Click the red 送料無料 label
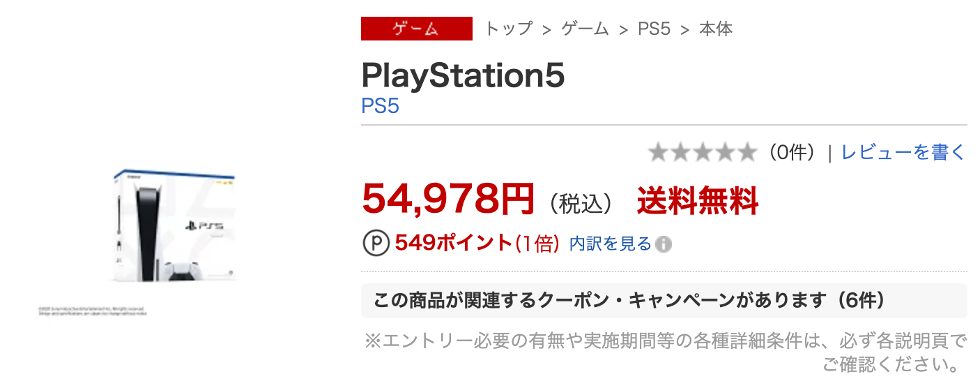 (697, 201)
